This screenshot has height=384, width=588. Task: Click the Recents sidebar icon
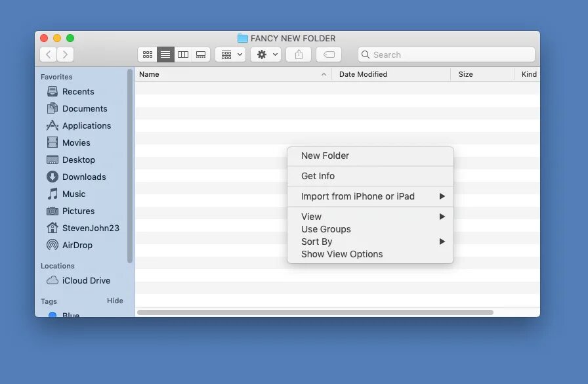[x=52, y=91]
